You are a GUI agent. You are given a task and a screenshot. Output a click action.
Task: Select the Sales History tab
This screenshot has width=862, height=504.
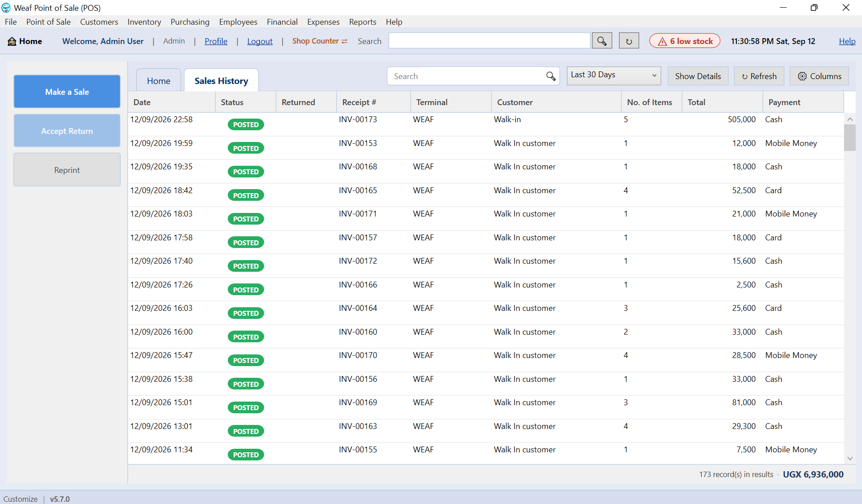(221, 80)
